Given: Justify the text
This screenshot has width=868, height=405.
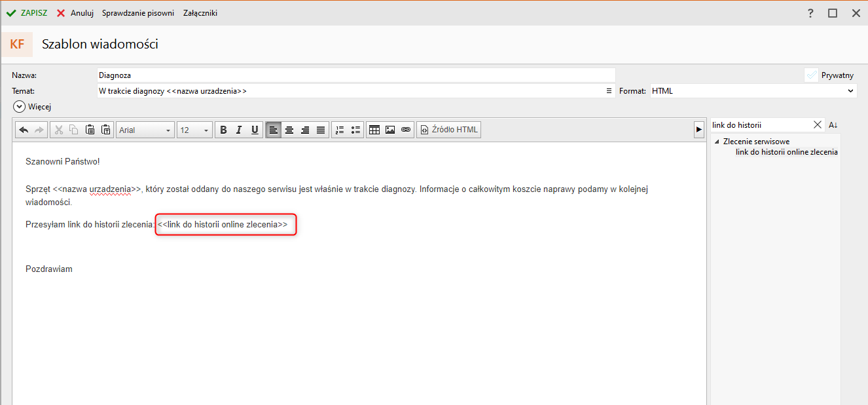Looking at the screenshot, I should click(321, 130).
